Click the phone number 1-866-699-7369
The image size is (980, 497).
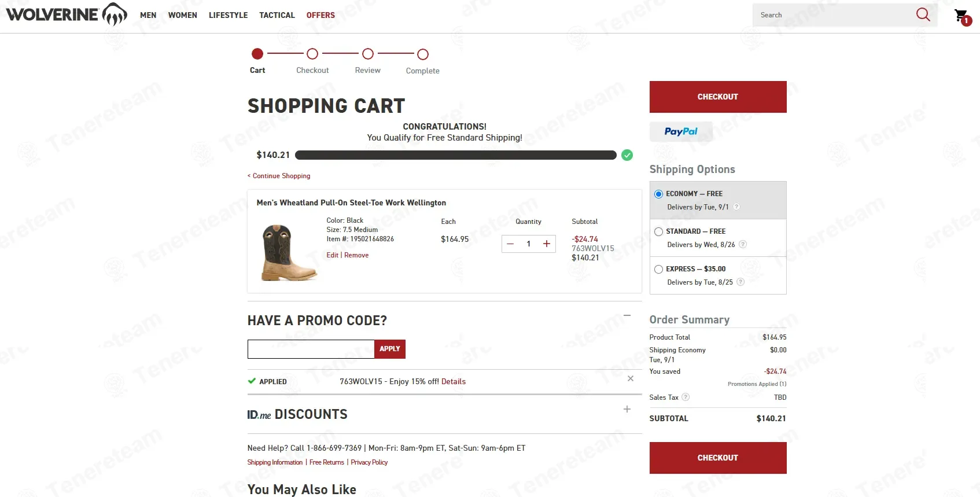334,448
